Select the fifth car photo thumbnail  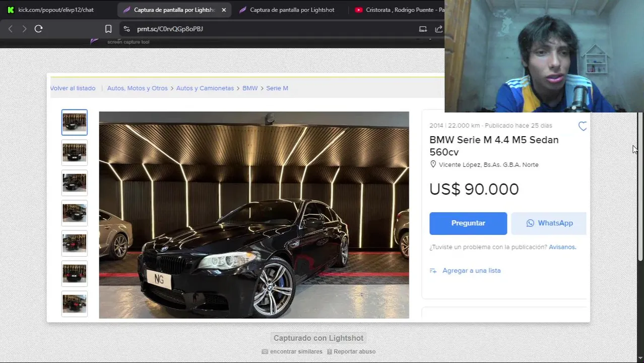[x=75, y=243]
